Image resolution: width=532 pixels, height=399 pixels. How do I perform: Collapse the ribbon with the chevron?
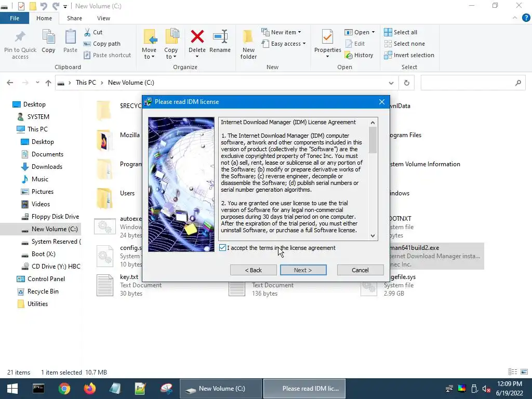point(515,18)
